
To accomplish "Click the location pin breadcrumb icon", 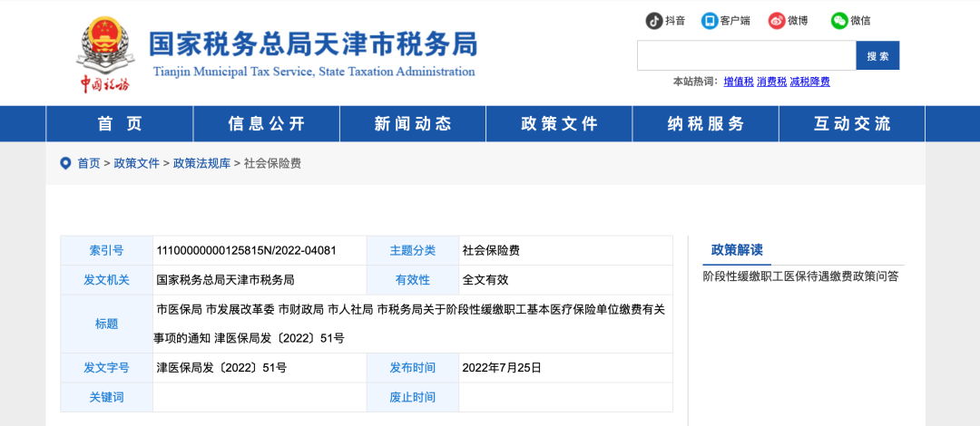I will click(65, 164).
